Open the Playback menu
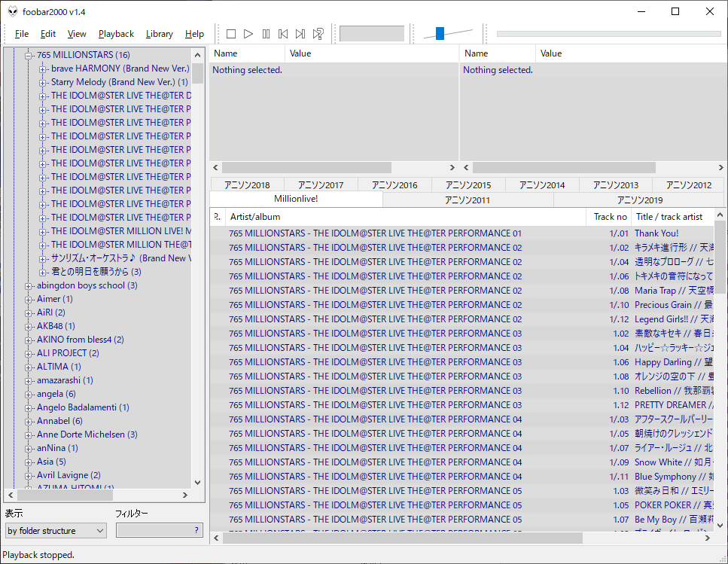Screen dimensions: 728x564 [116, 34]
